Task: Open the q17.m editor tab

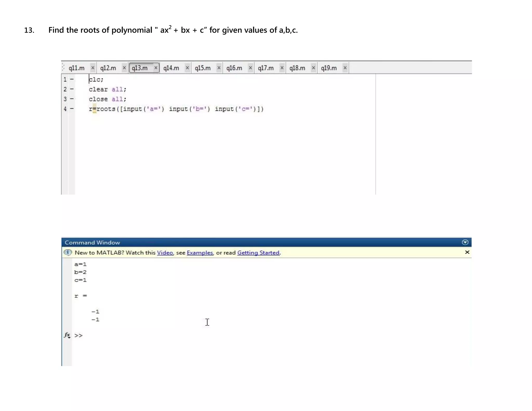Action: (266, 68)
